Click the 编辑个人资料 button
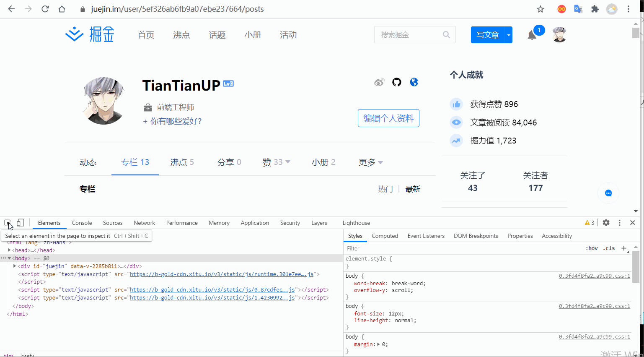Image resolution: width=644 pixels, height=357 pixels. click(x=388, y=118)
